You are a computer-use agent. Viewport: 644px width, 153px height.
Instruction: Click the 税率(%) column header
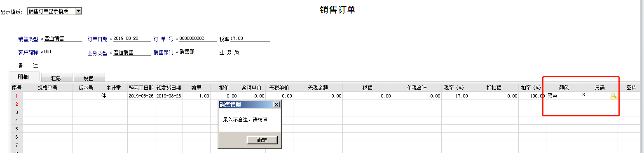tap(455, 88)
